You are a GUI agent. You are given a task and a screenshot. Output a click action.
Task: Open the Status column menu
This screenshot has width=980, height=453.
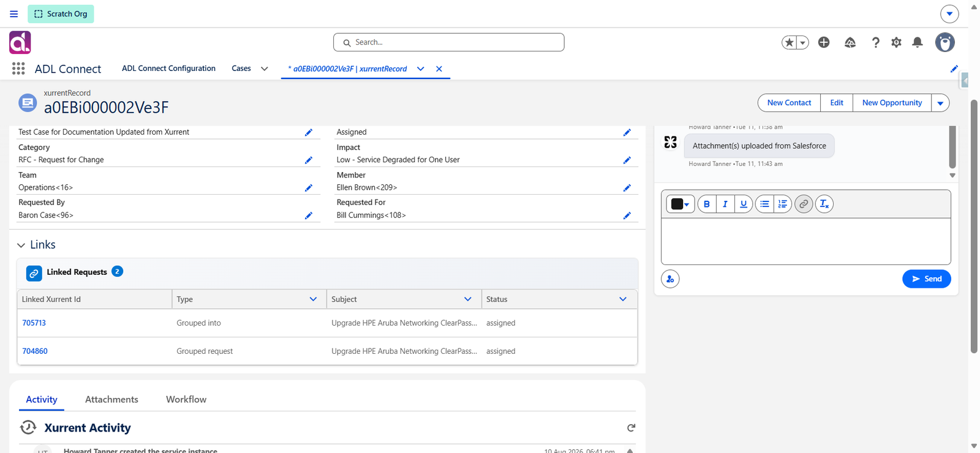[623, 299]
